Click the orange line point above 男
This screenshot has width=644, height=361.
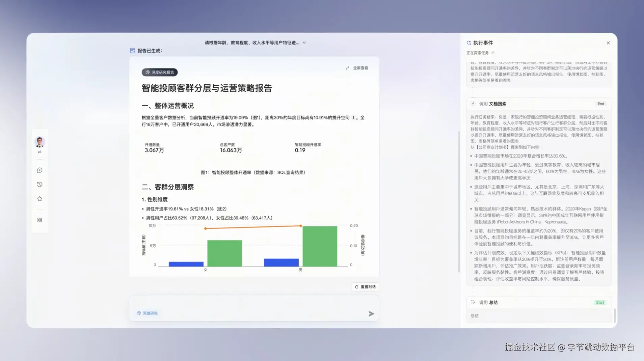click(301, 226)
